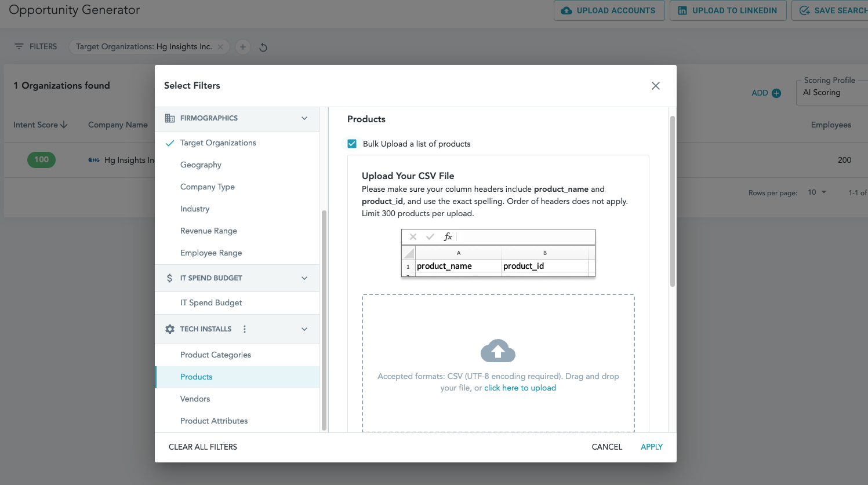Close the Select Filters dialog
Image resolution: width=868 pixels, height=485 pixels.
(656, 86)
